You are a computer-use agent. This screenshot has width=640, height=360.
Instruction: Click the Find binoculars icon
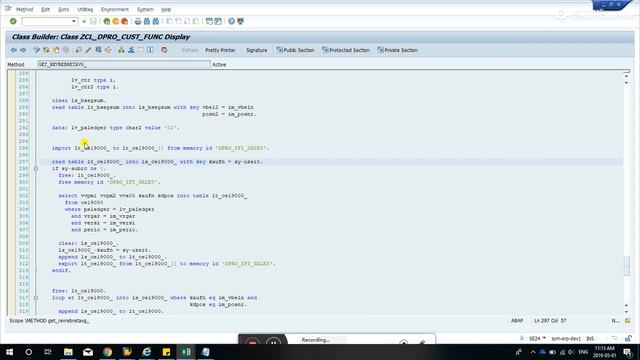click(x=147, y=21)
